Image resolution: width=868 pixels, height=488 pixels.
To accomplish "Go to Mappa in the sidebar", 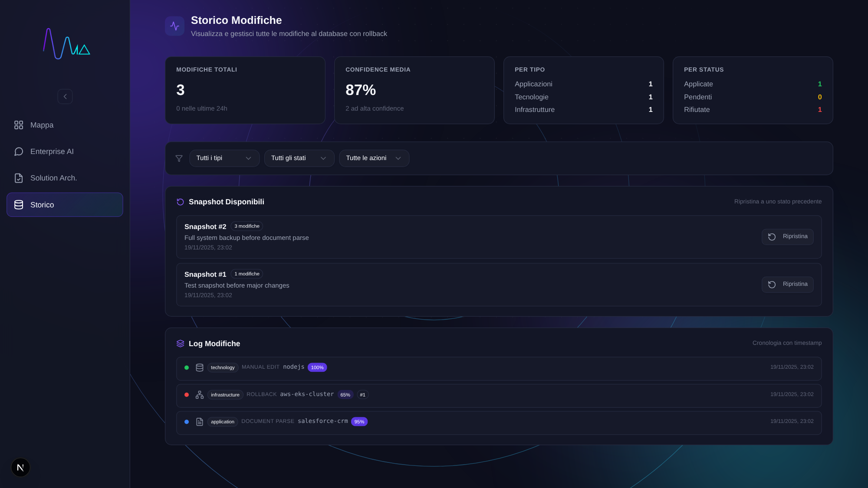I will 65,125.
